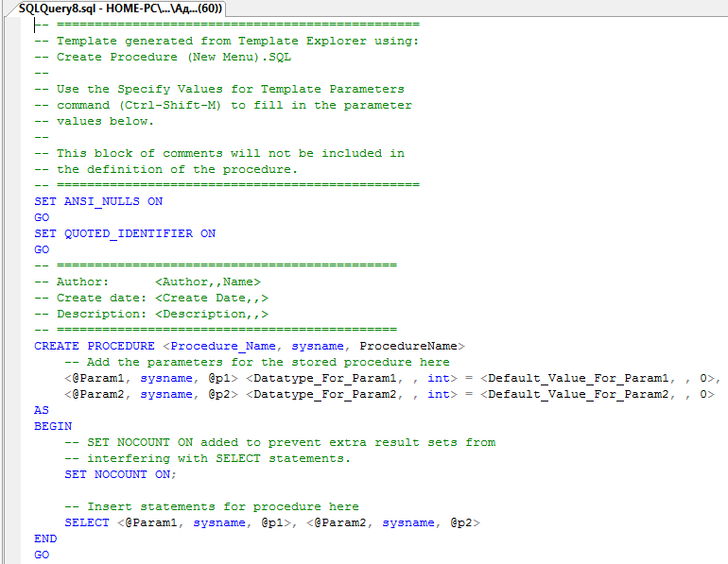Click 'Datatype_For_Param2' template parameter

coord(325,394)
